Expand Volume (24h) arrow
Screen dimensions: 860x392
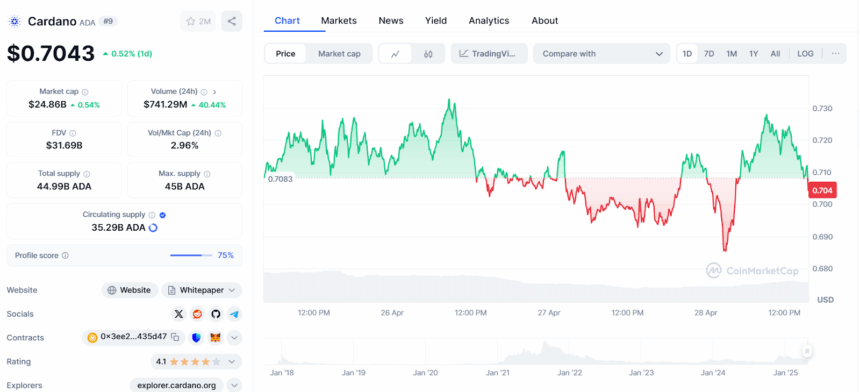(x=214, y=92)
